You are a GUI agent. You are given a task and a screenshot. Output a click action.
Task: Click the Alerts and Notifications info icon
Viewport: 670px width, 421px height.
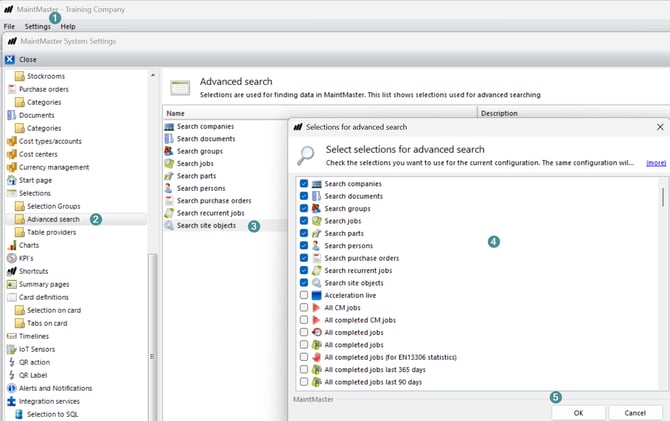(x=12, y=388)
